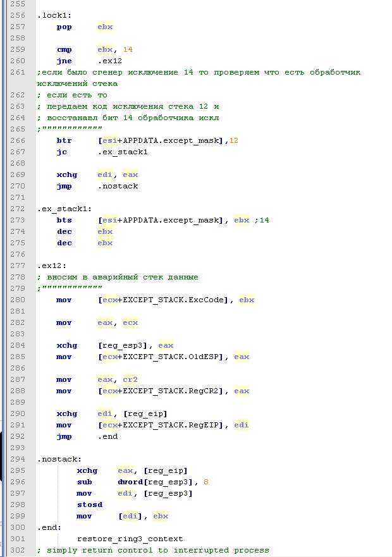Click the .ex_stack1 target after jc
392x557 pixels.
[123, 152]
